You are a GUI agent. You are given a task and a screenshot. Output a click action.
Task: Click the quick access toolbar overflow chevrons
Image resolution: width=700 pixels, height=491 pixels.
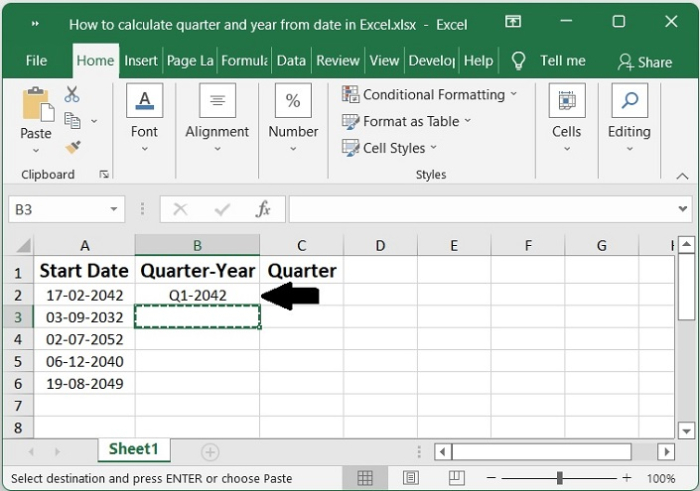35,24
